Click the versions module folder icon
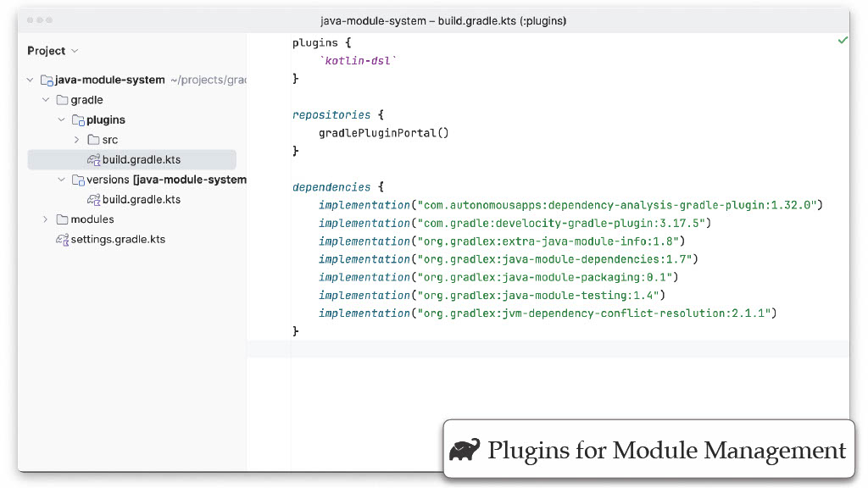This screenshot has width=868, height=488. coord(78,180)
